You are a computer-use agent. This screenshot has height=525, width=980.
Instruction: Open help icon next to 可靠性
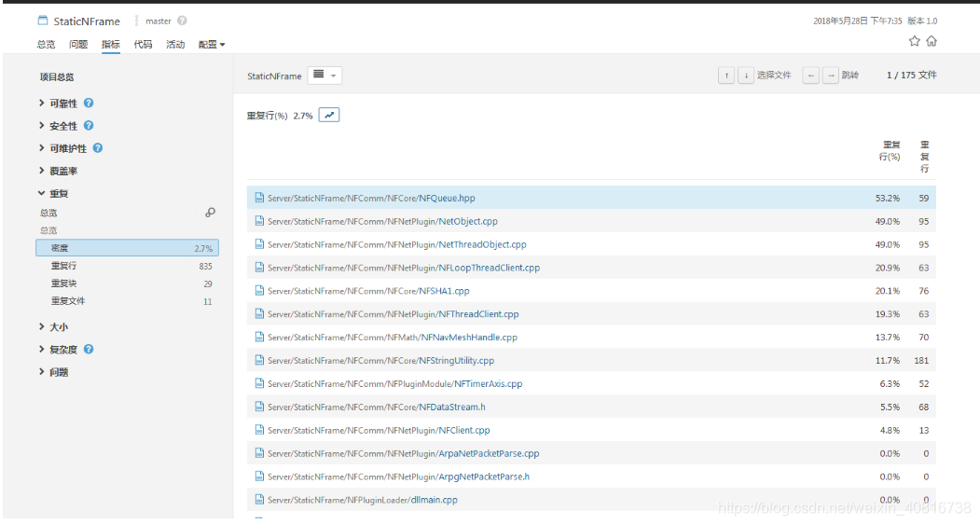click(89, 103)
